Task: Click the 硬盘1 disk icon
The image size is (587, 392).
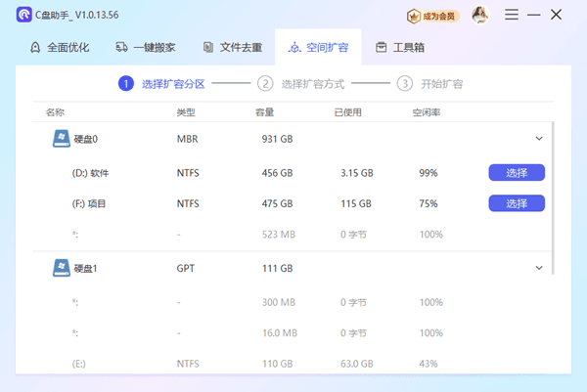Action: [x=61, y=267]
